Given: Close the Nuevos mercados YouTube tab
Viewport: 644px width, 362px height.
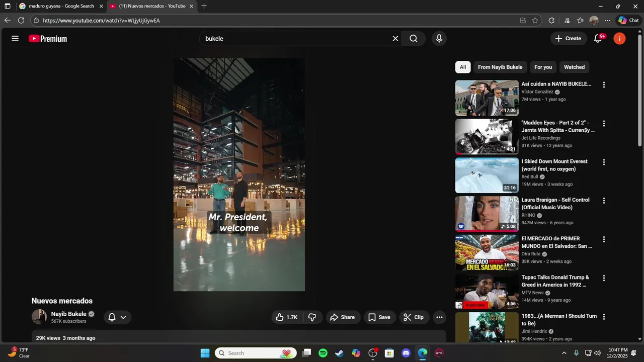Looking at the screenshot, I should [x=192, y=6].
